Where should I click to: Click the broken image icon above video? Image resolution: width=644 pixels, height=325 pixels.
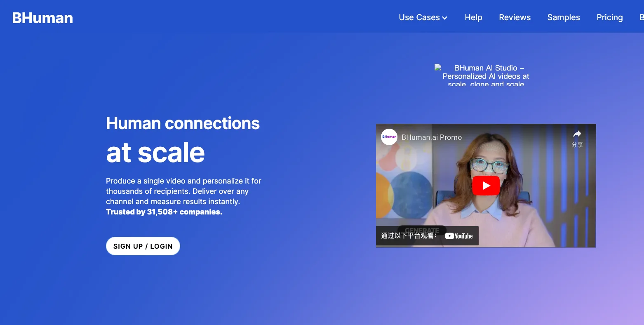click(x=438, y=67)
